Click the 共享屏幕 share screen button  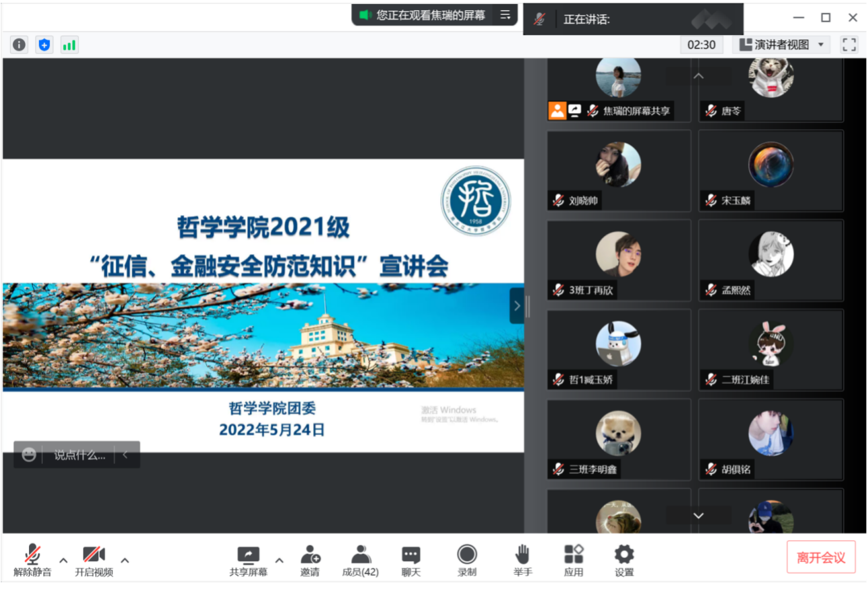coord(248,561)
